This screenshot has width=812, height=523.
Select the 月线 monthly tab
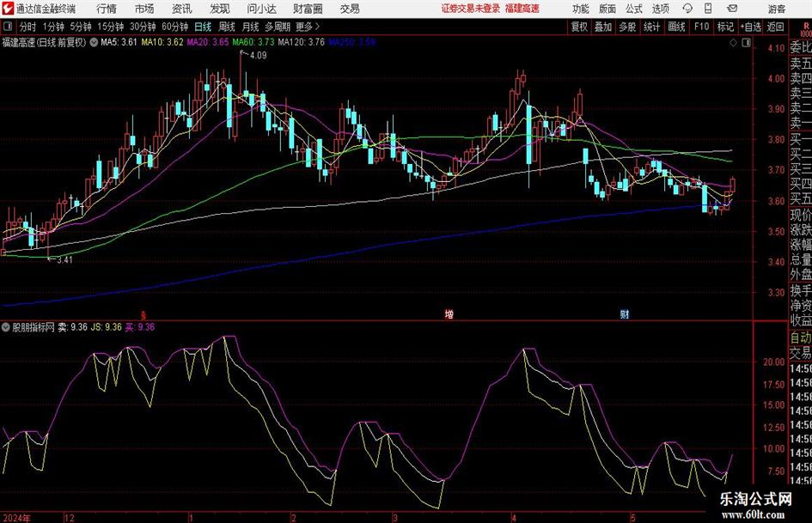coord(251,27)
